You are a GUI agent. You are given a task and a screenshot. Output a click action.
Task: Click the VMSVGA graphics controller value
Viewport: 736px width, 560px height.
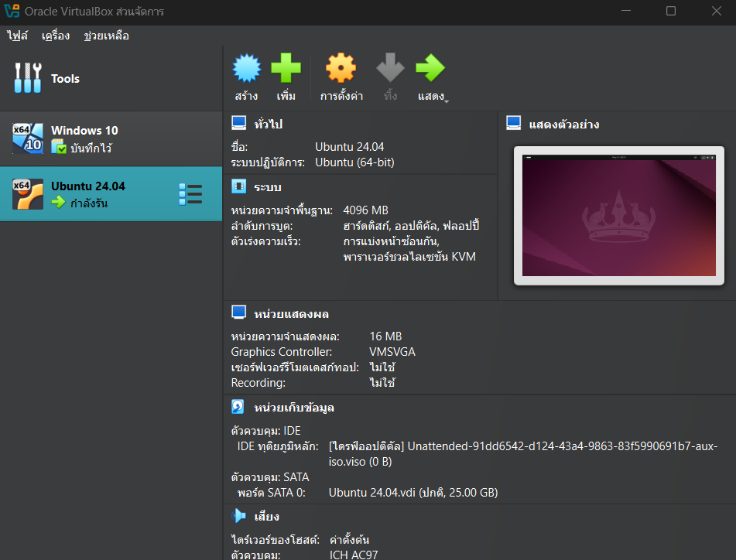coord(392,352)
